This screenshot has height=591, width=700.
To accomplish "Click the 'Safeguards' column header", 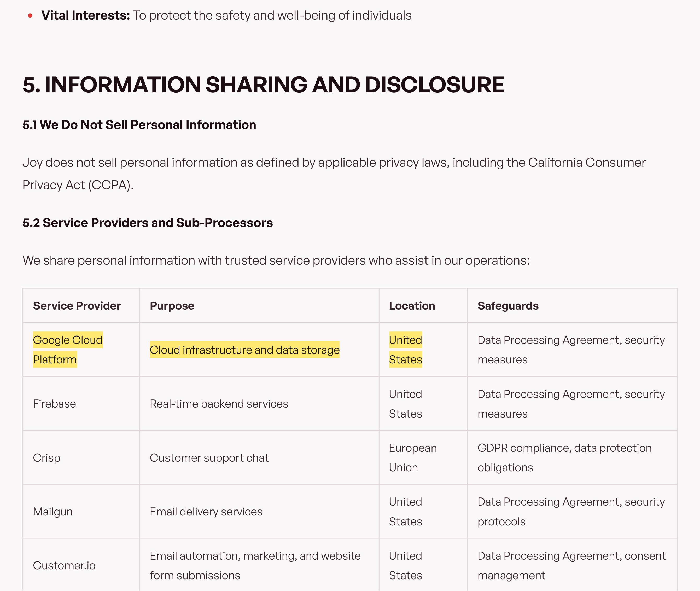I will [x=508, y=305].
